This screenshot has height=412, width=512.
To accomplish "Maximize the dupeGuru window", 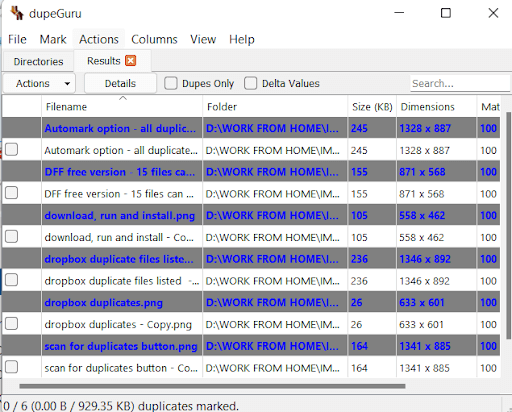I will tap(446, 13).
